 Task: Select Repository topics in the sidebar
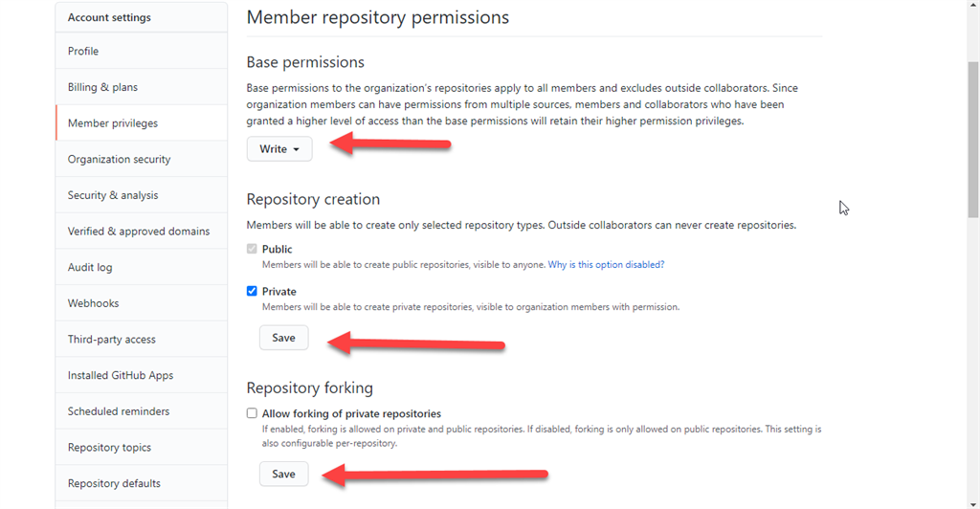point(109,448)
